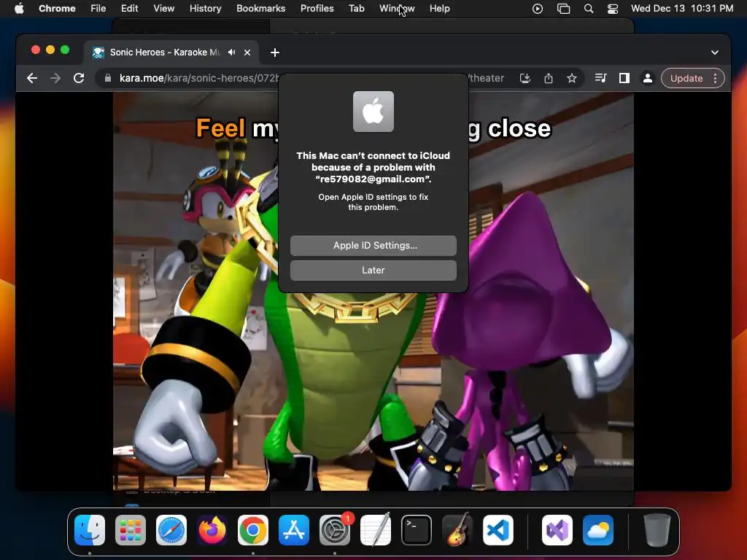
Task: Open the Help menu
Action: [x=439, y=9]
